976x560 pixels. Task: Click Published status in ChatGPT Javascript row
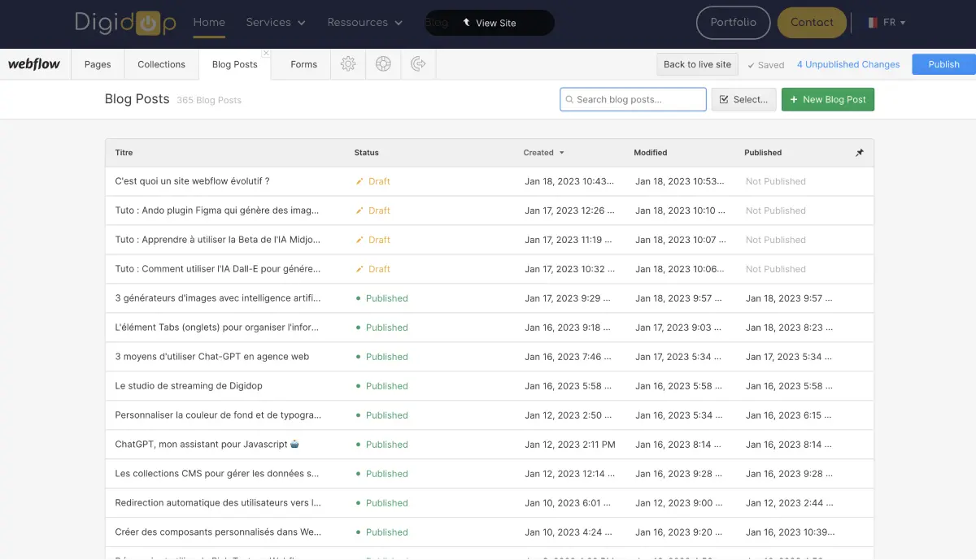point(386,445)
